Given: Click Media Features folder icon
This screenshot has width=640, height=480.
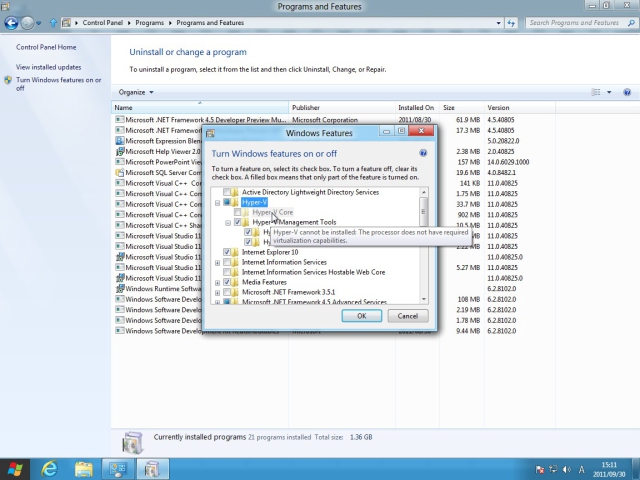Looking at the screenshot, I should [x=235, y=282].
